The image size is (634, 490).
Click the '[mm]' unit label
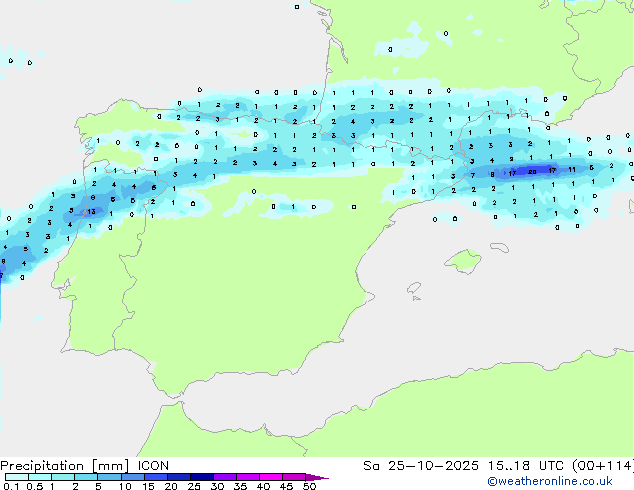pos(111,466)
